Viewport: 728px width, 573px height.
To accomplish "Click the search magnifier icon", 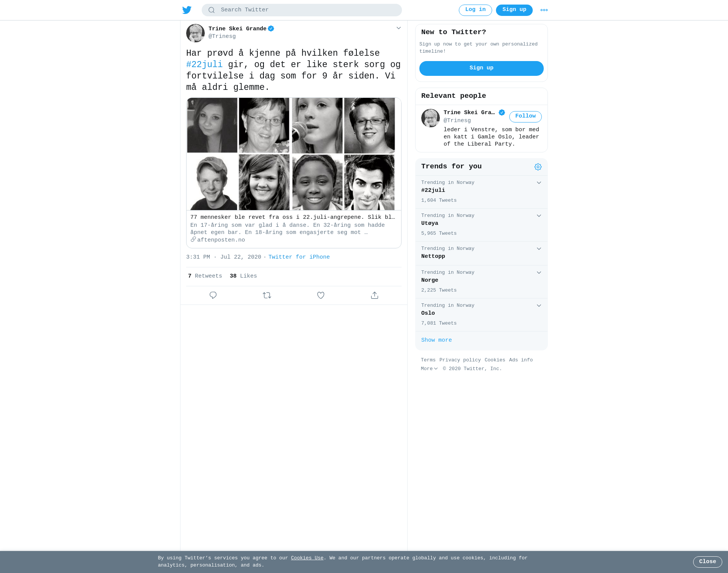I will coord(212,10).
